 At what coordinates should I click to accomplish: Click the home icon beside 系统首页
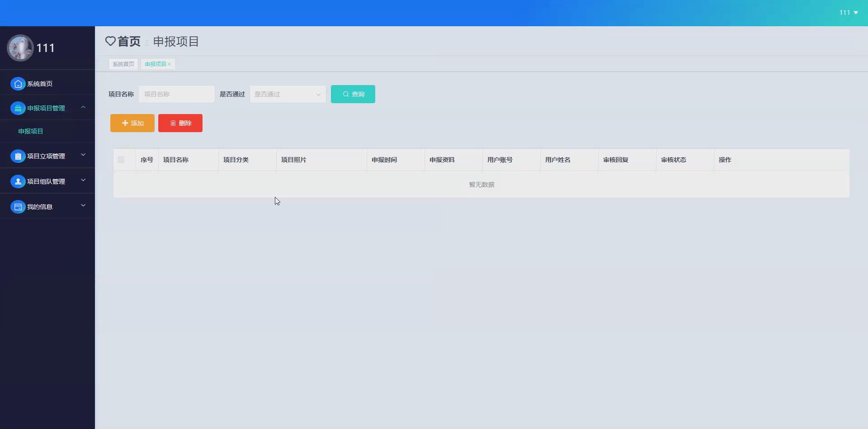(18, 84)
